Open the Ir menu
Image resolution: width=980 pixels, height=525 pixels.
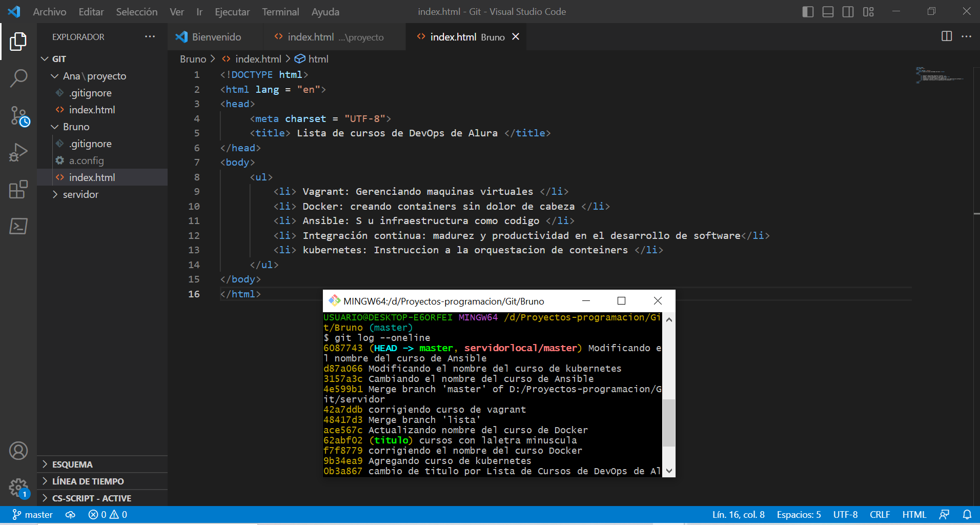point(199,11)
